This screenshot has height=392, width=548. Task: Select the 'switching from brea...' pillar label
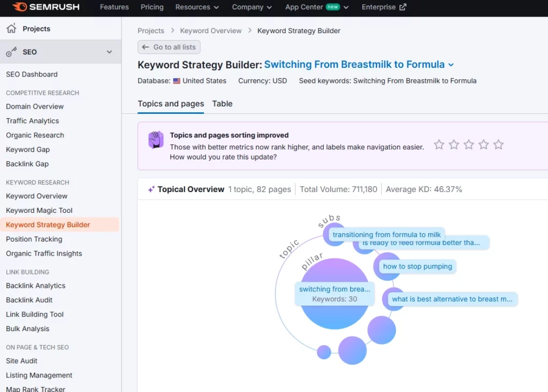pos(334,294)
